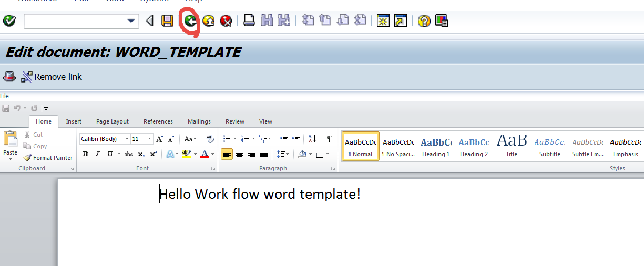Apply yellow text highlight color
Image resolution: width=644 pixels, height=266 pixels.
[x=186, y=154]
